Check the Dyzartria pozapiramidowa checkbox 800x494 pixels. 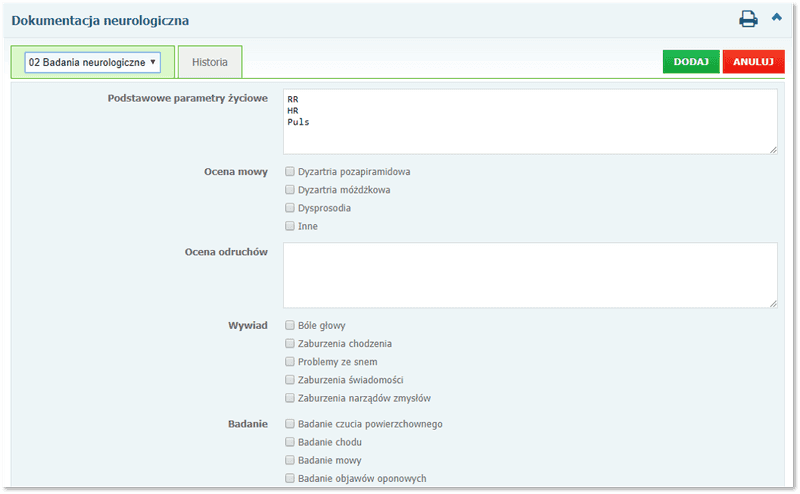click(290, 172)
